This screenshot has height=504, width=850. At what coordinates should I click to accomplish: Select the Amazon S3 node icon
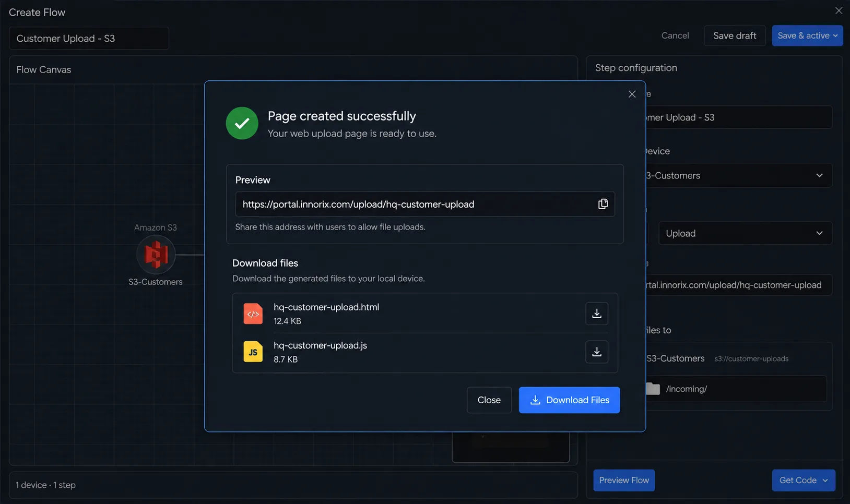[x=156, y=255]
